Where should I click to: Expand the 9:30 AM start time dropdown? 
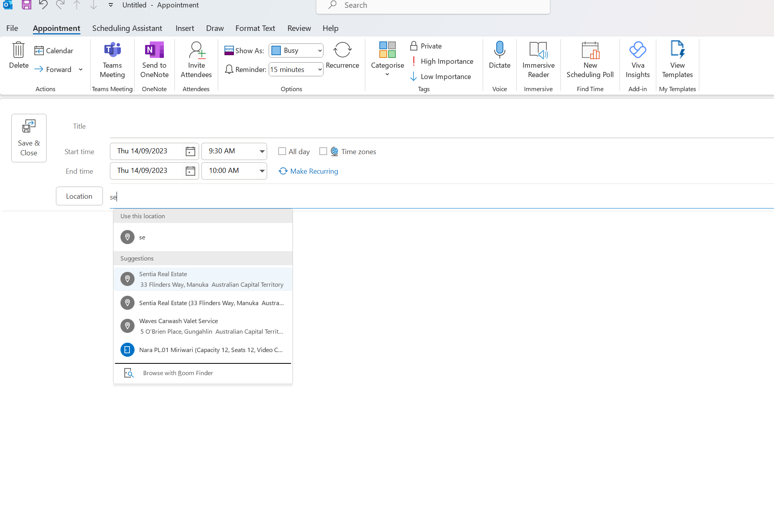tap(262, 151)
